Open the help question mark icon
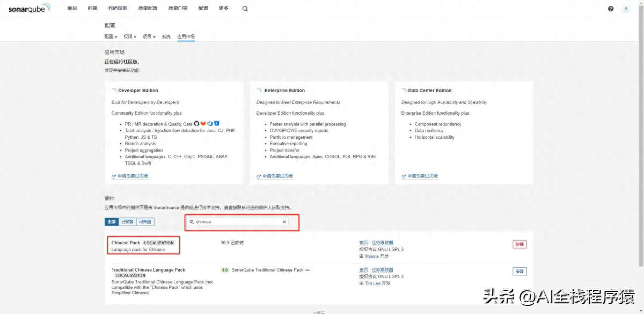The height and width of the screenshot is (314, 644). coord(611,9)
